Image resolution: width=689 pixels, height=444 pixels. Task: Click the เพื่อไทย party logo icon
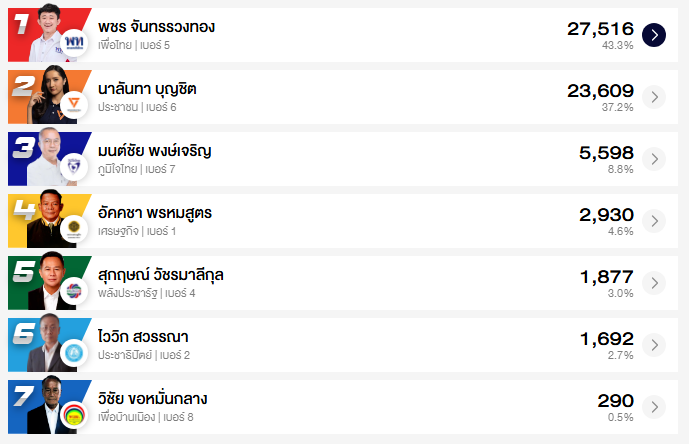tap(74, 44)
